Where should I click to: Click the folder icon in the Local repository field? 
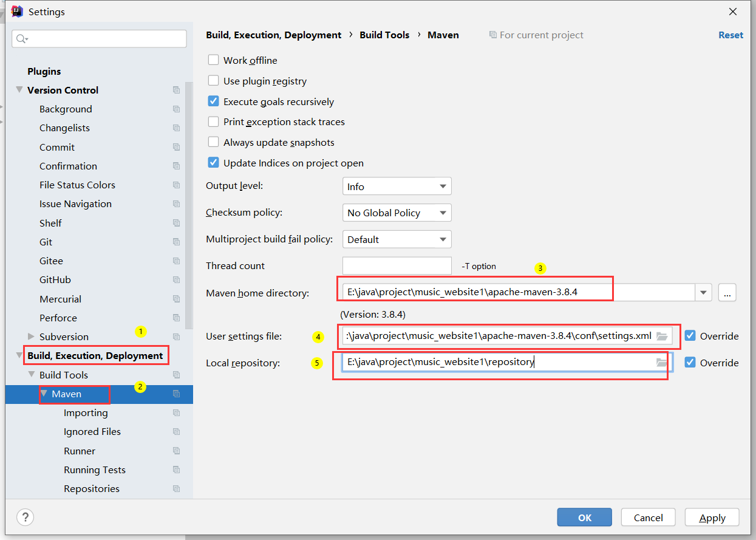tap(662, 363)
